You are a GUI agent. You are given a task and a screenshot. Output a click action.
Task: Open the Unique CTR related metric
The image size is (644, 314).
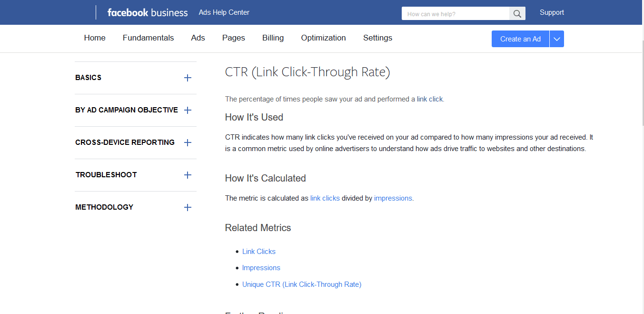302,284
